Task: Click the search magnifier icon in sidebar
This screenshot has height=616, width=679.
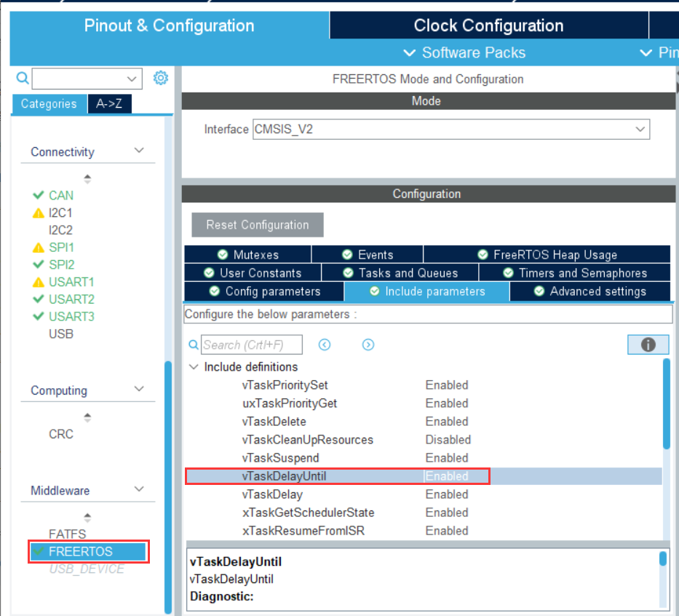Action: tap(23, 79)
